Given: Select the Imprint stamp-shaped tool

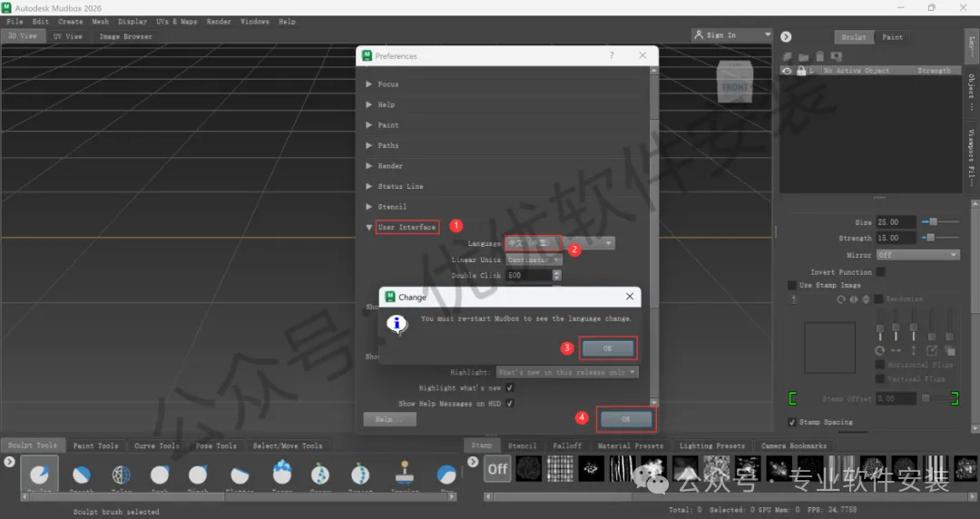Looking at the screenshot, I should click(x=405, y=474).
